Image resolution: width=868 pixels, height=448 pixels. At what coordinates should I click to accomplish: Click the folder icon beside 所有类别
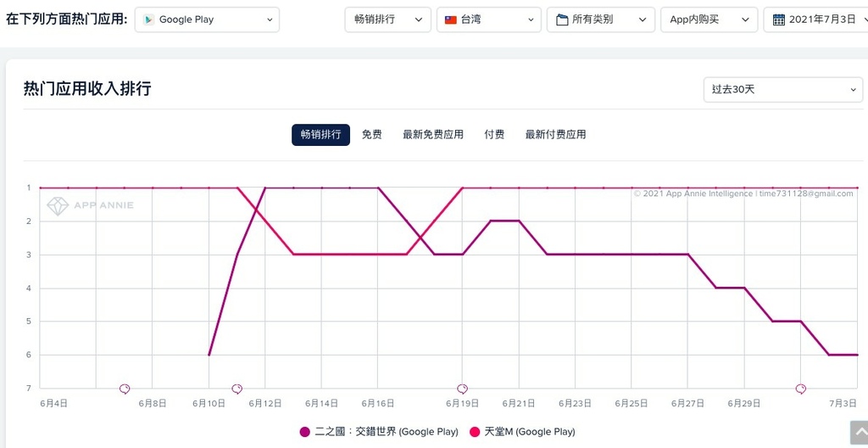(x=562, y=20)
